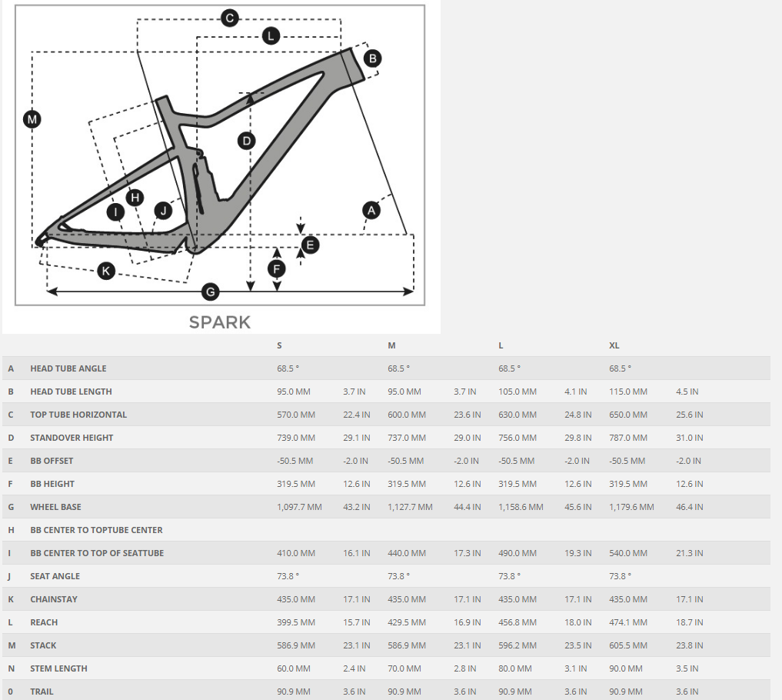This screenshot has width=782, height=700.
Task: Click the BB HEIGHT row label
Action: pos(52,484)
